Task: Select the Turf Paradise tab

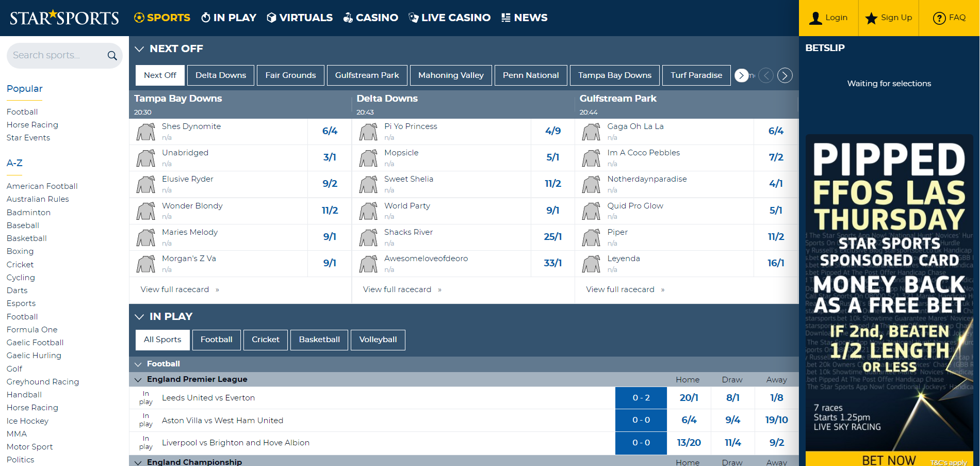Action: coord(696,75)
